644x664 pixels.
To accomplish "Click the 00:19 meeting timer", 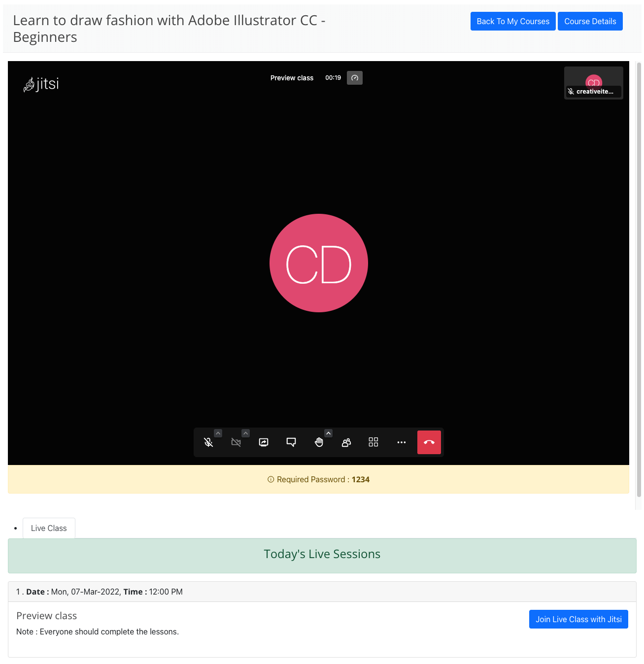I will [x=333, y=78].
